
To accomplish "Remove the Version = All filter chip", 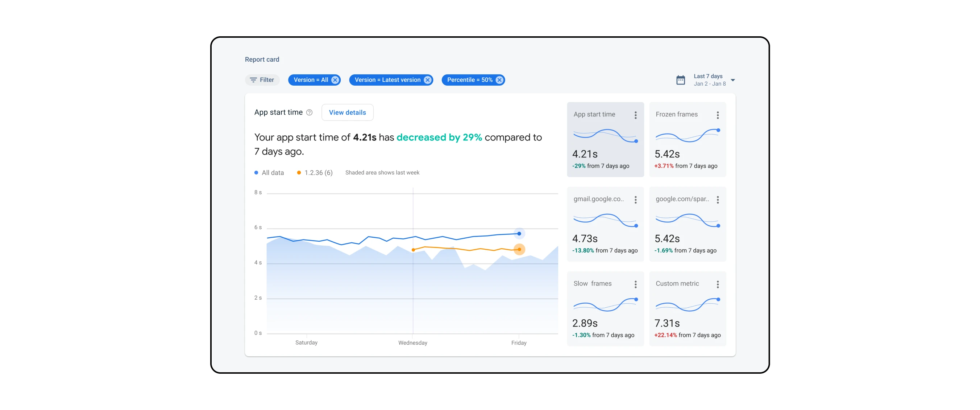I will [335, 80].
